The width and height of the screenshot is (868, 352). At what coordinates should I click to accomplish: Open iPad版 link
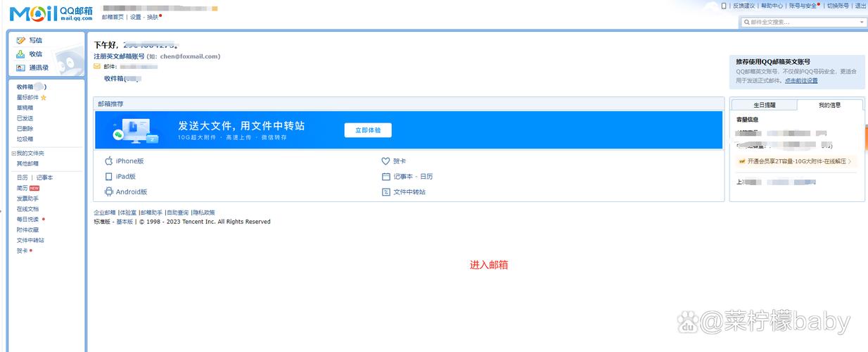[x=126, y=177]
